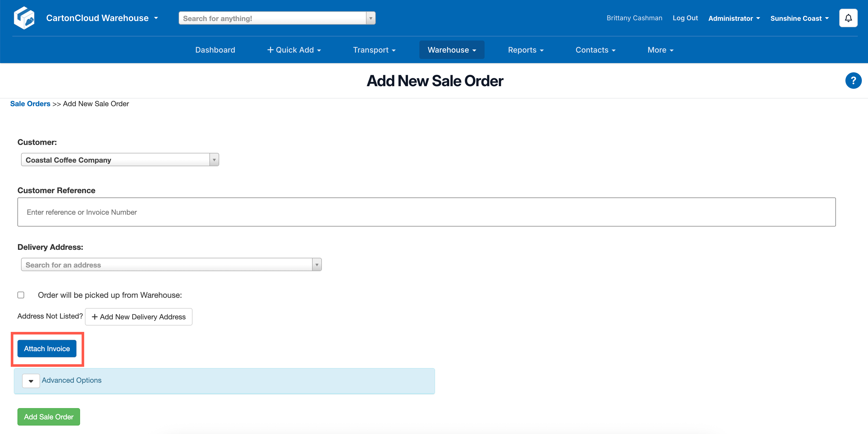Open the Quick Add menu
Screen dimensions: 868x434
(294, 50)
